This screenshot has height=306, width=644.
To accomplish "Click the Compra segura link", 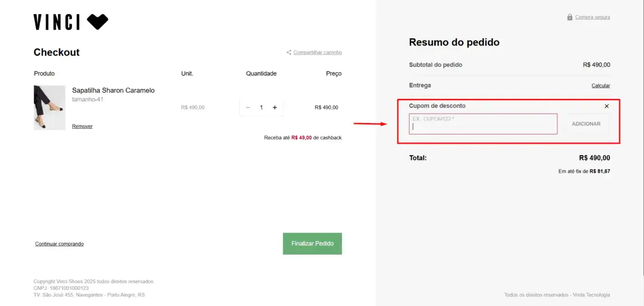I will (592, 17).
